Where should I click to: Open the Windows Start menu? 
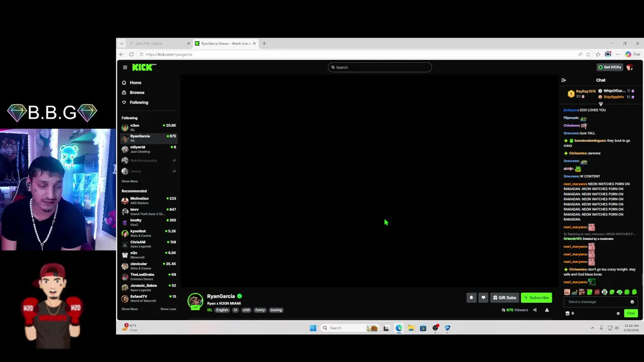(313, 328)
